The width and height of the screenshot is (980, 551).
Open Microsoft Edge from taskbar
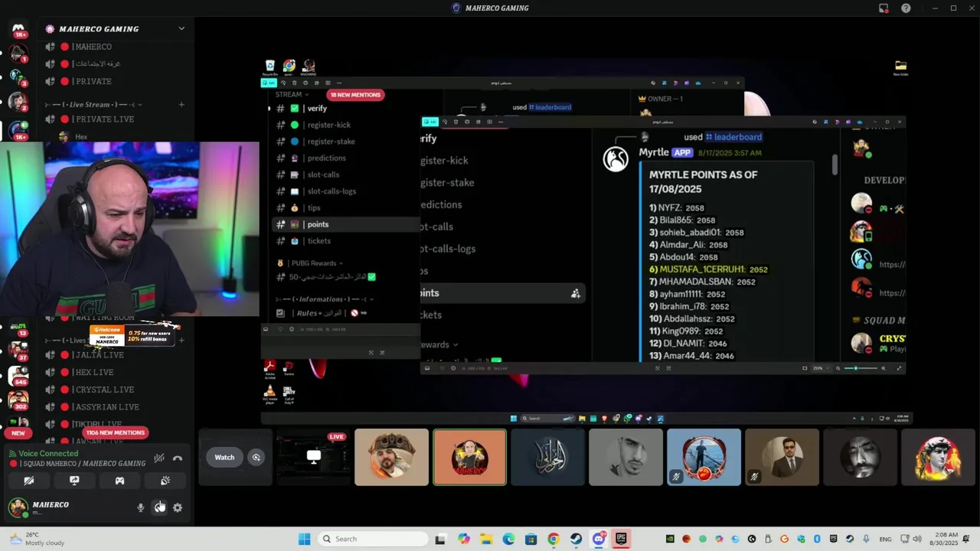508,539
